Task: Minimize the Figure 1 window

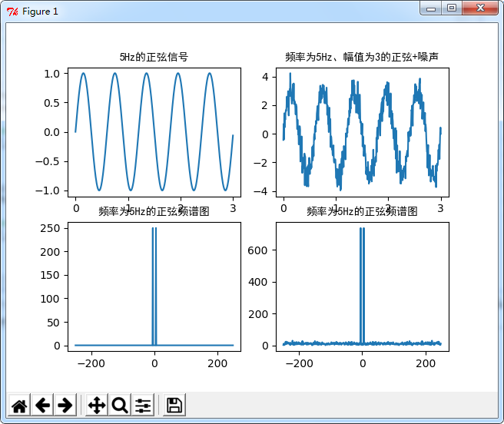Action: [x=431, y=8]
